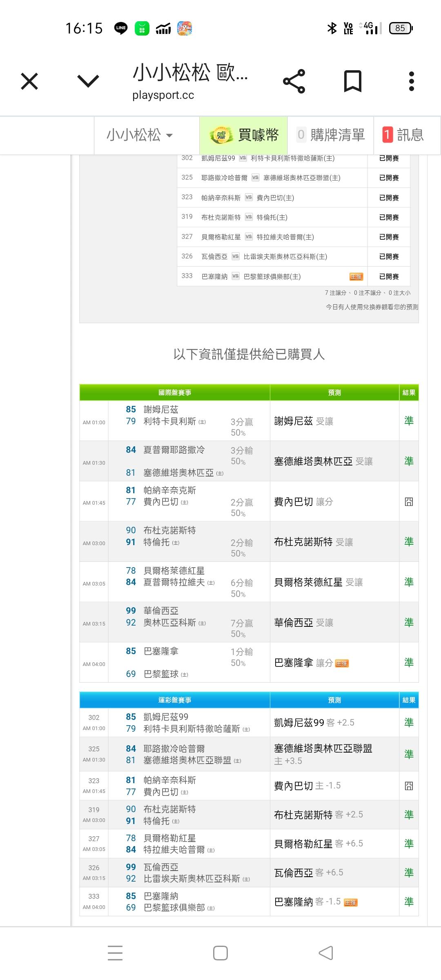
Task: Click 主推 badge beside 巴塞隆拿 讓分
Action: [342, 664]
